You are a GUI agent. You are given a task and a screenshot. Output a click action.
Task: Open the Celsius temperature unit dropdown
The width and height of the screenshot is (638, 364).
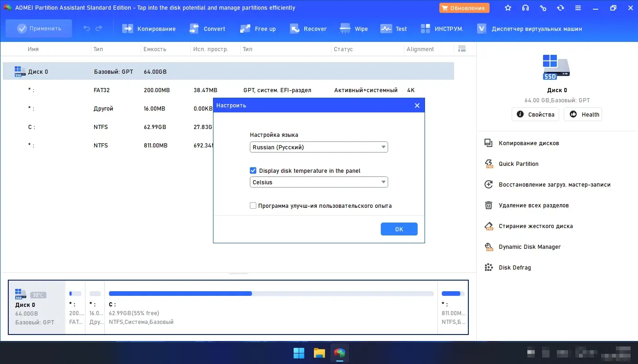click(x=319, y=182)
